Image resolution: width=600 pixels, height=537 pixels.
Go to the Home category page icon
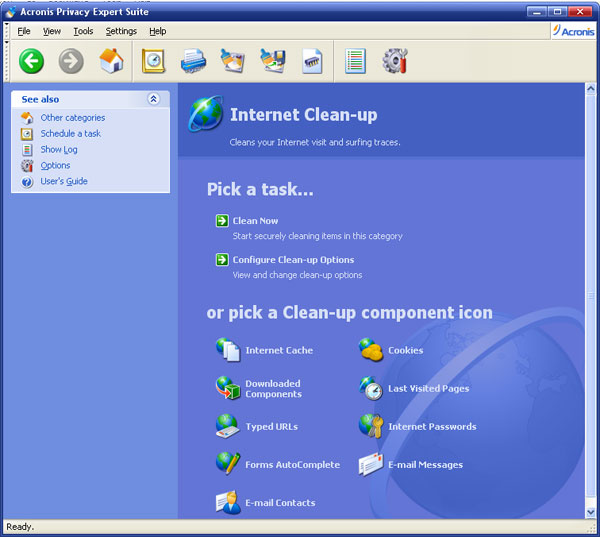click(111, 60)
